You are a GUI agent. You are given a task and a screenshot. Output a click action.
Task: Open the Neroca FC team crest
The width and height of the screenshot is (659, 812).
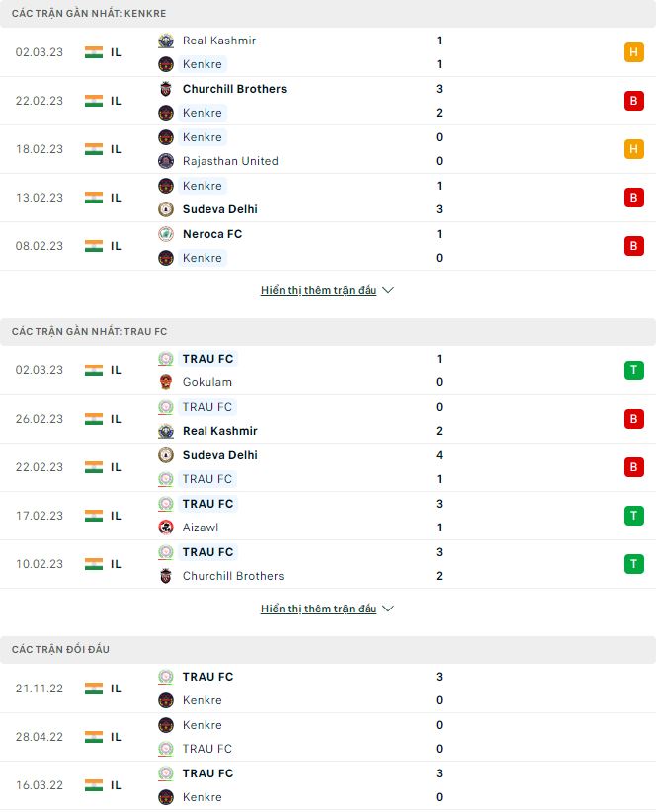coord(166,234)
